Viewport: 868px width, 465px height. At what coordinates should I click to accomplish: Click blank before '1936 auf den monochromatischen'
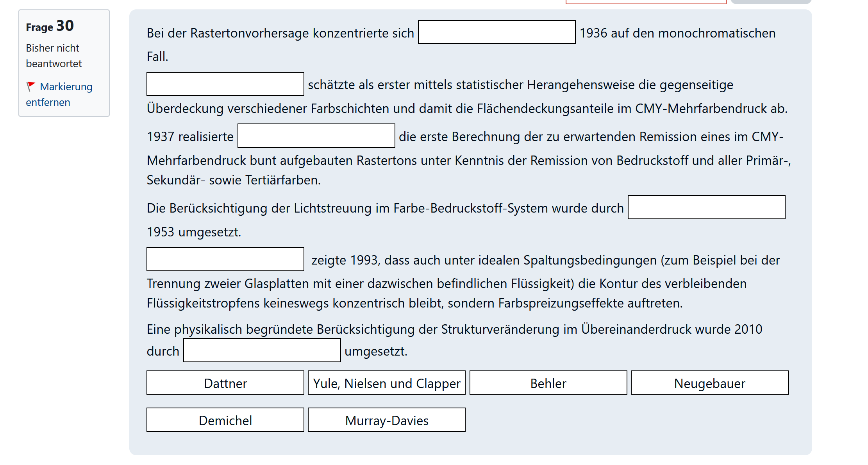(x=497, y=32)
